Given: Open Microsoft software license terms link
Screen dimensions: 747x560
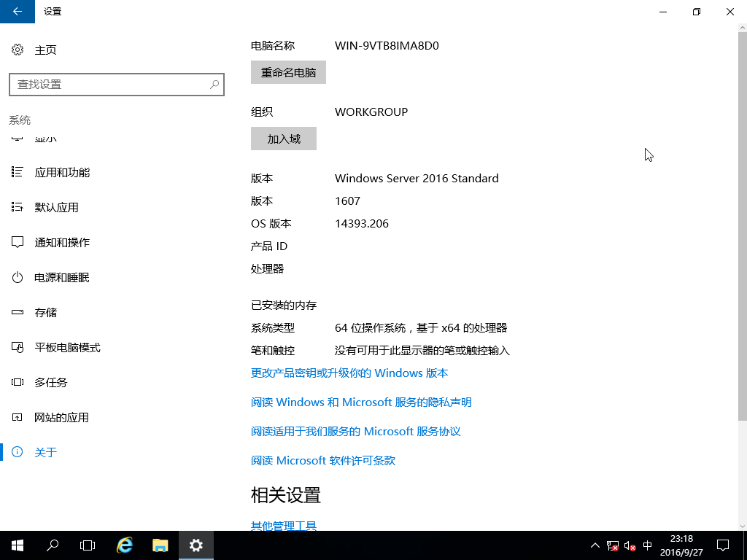Looking at the screenshot, I should point(323,461).
